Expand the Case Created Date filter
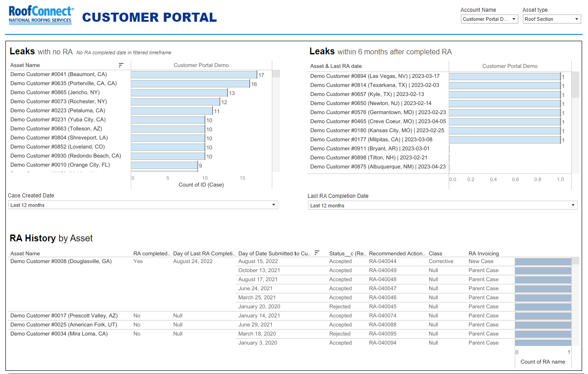 click(x=143, y=205)
